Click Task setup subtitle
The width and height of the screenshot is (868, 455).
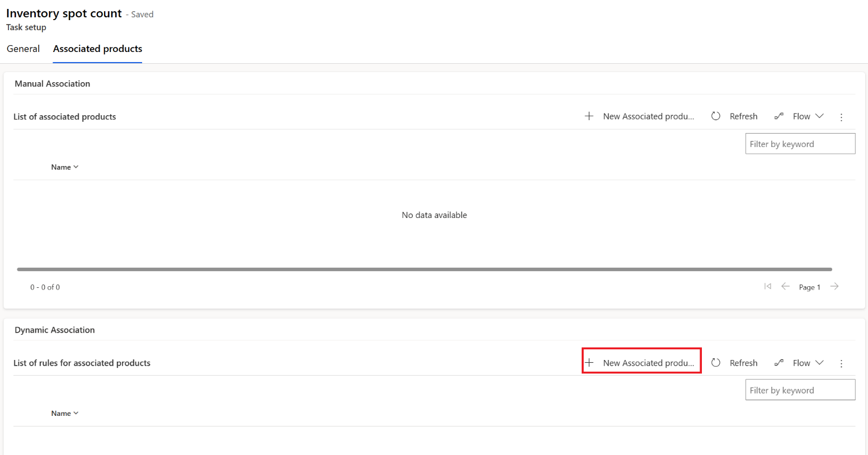click(x=26, y=27)
